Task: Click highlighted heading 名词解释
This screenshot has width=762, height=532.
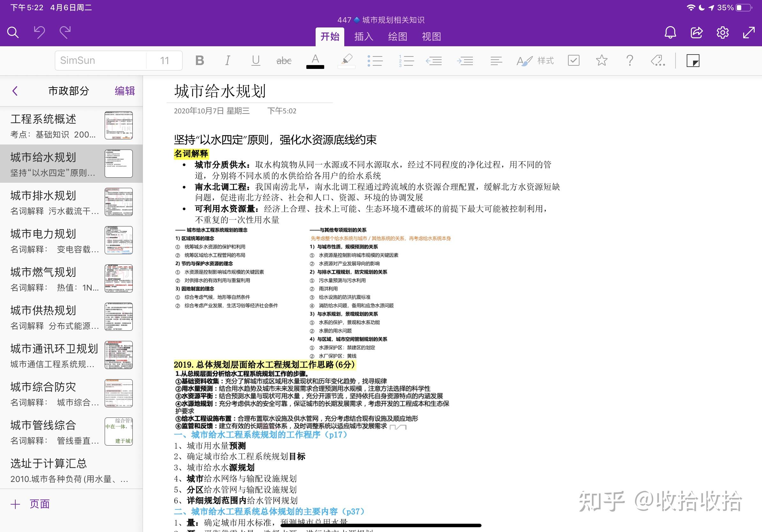Action: (191, 153)
